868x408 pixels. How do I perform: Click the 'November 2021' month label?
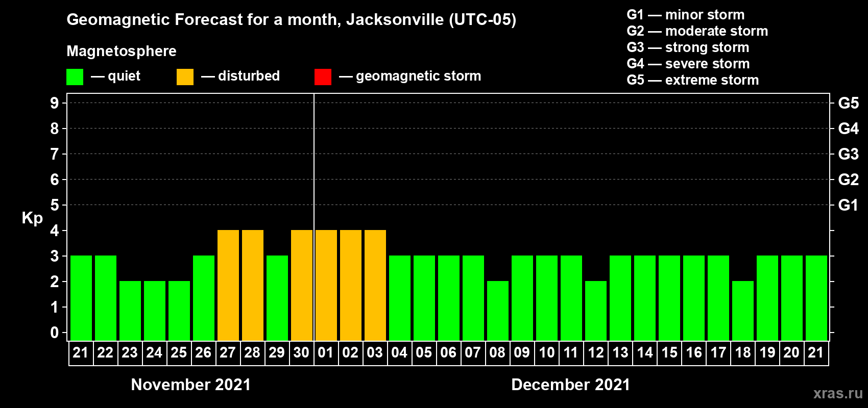click(x=191, y=385)
